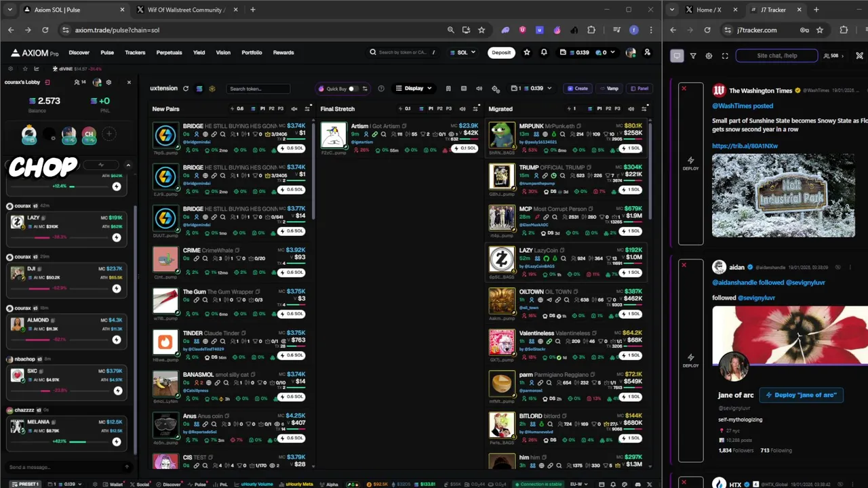Open Trackers in Axiom navigation
This screenshot has height=488, width=868.
coord(135,52)
